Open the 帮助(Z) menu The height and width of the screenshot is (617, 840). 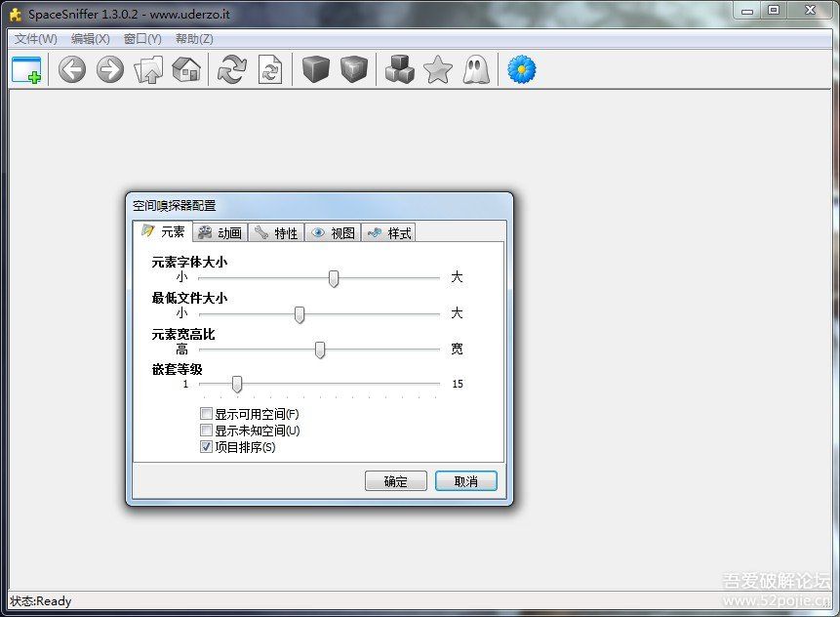(192, 38)
